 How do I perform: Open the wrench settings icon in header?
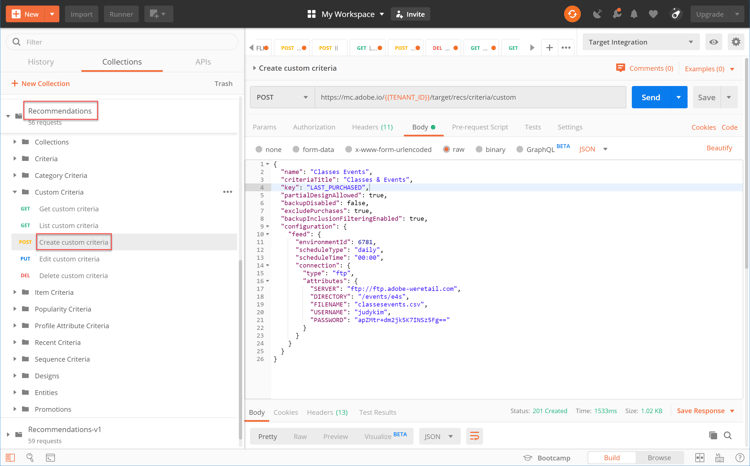click(x=617, y=14)
